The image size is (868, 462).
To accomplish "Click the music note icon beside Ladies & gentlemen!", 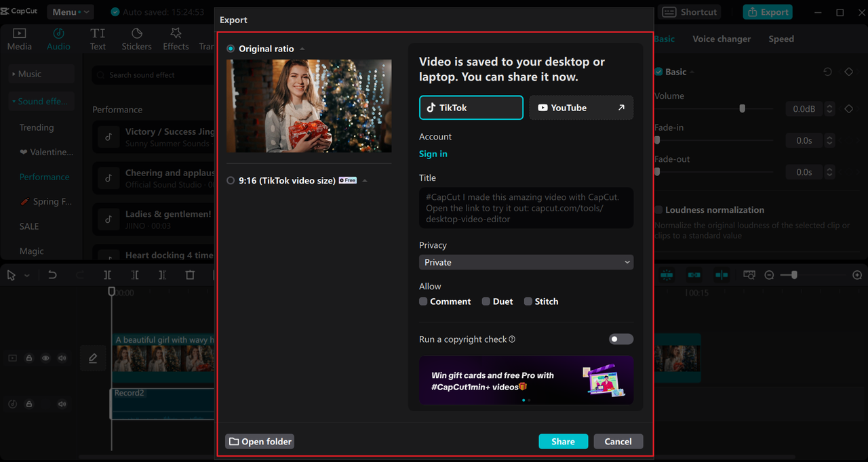I will 108,219.
